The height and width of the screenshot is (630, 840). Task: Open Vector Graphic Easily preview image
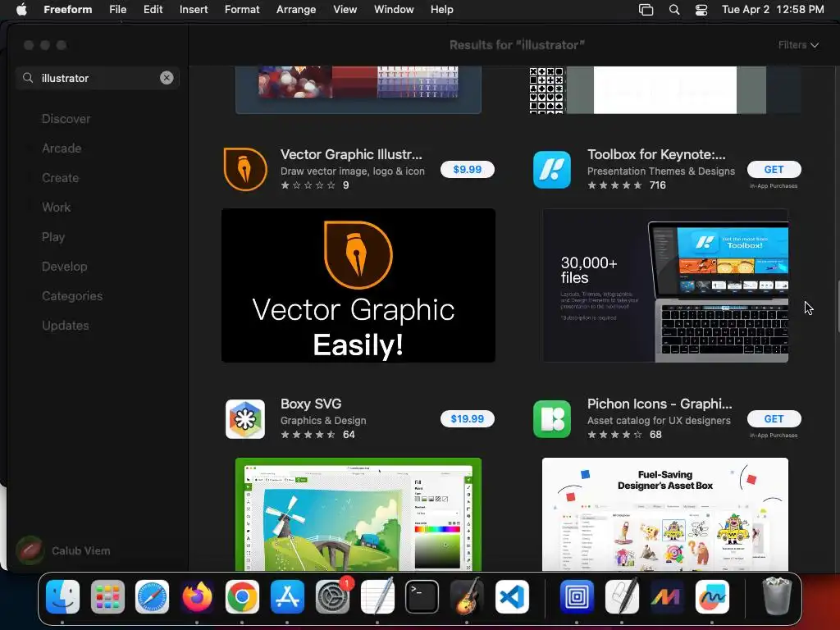[358, 285]
